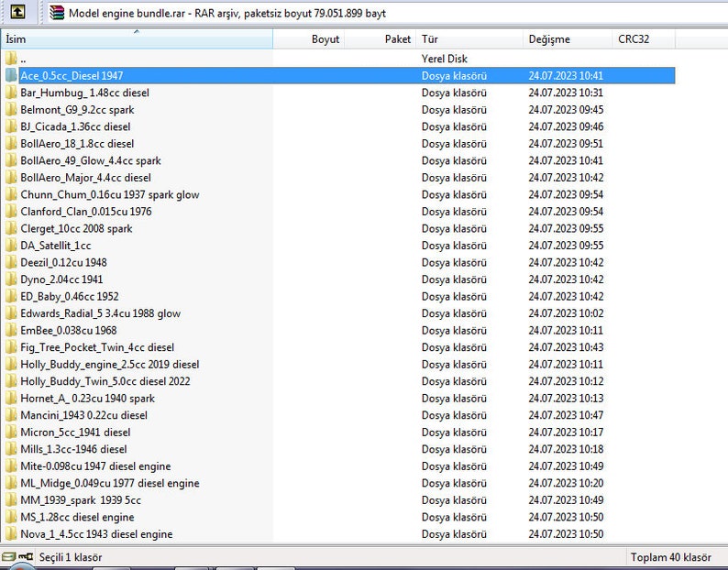728x570 pixels.
Task: Select Nova_1_4.5cc 1943 diesel engine folder
Action: tap(96, 533)
